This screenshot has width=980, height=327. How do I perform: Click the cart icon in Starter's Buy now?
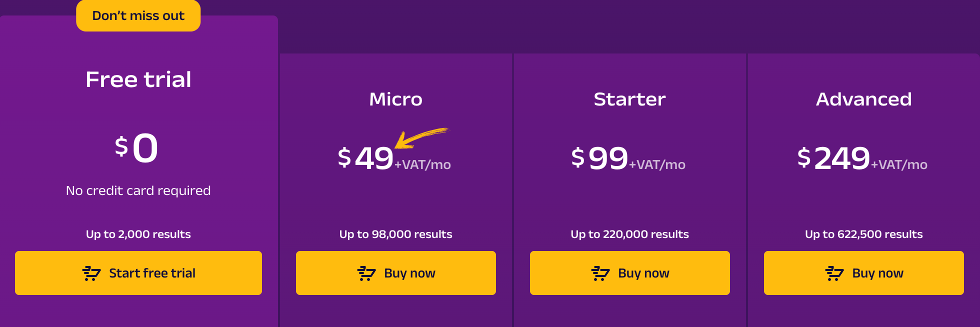coord(600,273)
